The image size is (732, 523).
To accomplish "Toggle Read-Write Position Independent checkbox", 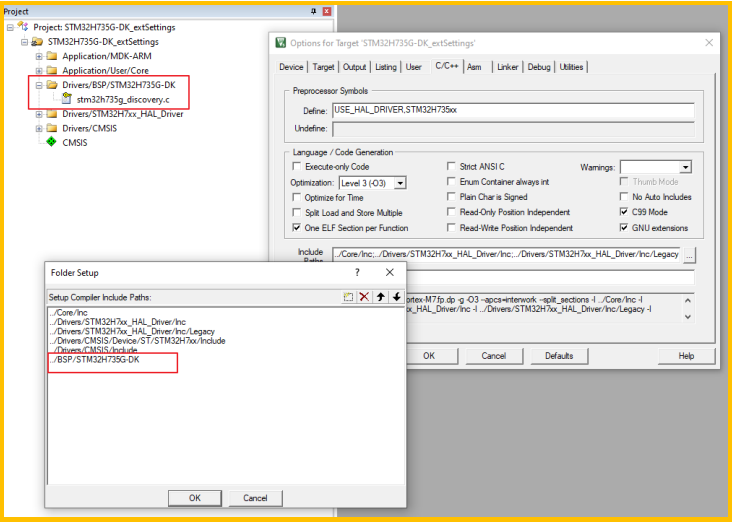I will point(451,228).
